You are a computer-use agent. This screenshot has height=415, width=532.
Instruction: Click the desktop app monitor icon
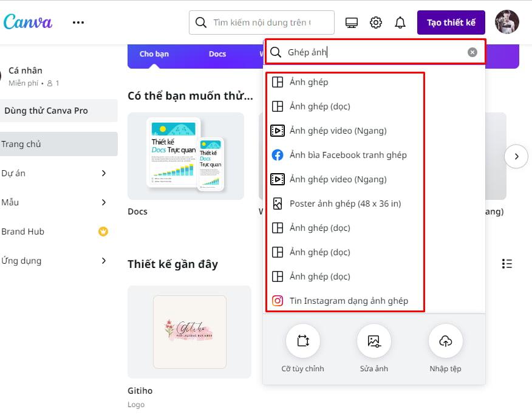(x=351, y=22)
